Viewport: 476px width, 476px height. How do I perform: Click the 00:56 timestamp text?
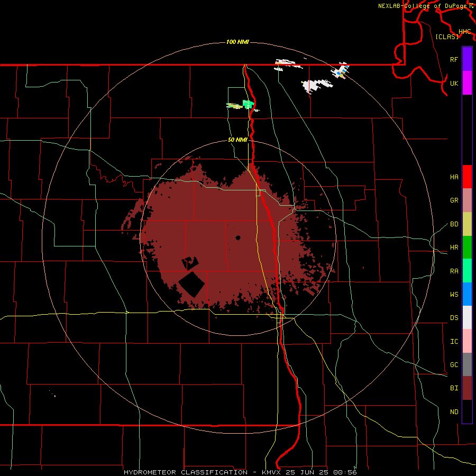click(x=345, y=472)
